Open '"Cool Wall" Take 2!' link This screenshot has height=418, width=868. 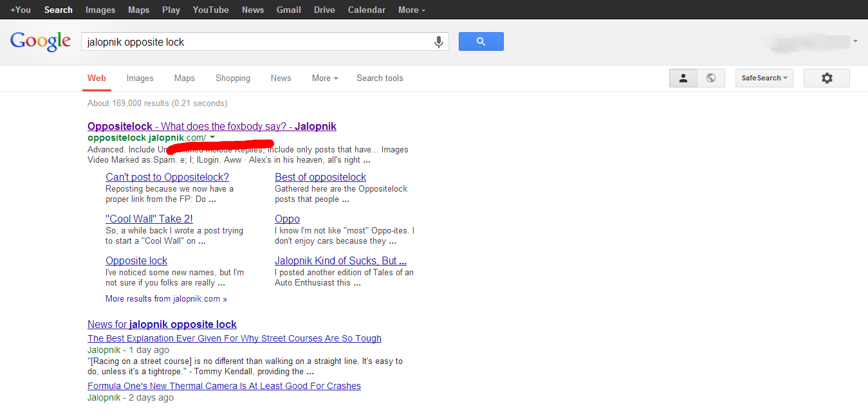149,219
